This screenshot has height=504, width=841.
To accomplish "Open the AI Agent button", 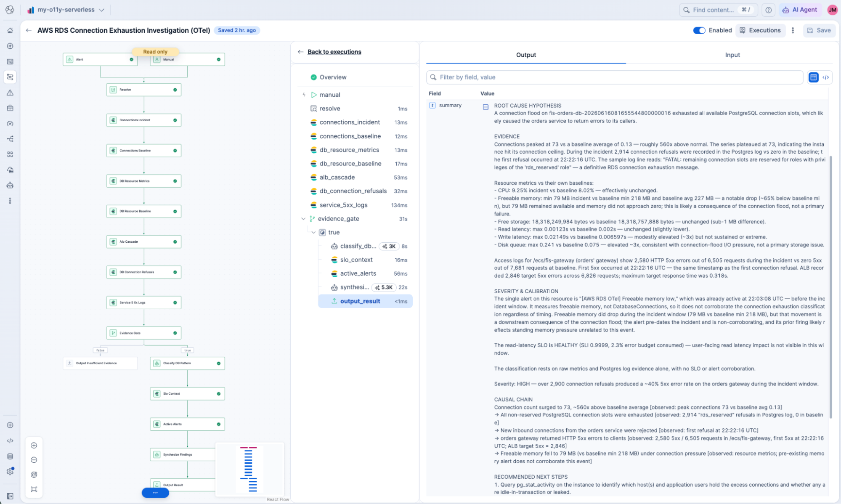I will [x=800, y=10].
